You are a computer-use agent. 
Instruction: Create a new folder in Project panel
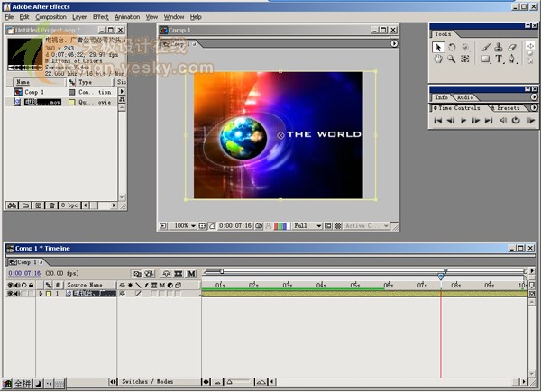pyautogui.click(x=25, y=205)
